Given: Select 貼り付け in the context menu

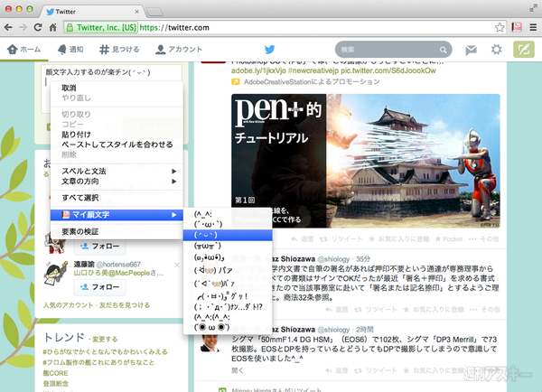Looking at the screenshot, I should [x=117, y=135].
